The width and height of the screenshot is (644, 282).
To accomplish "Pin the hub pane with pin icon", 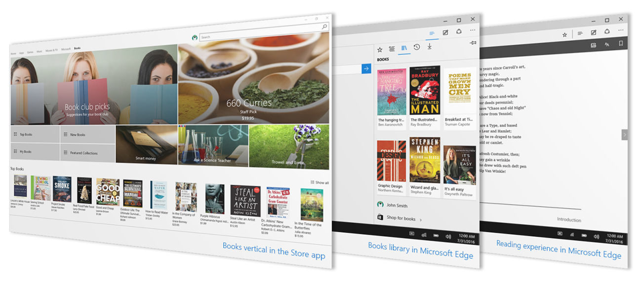I will click(473, 43).
